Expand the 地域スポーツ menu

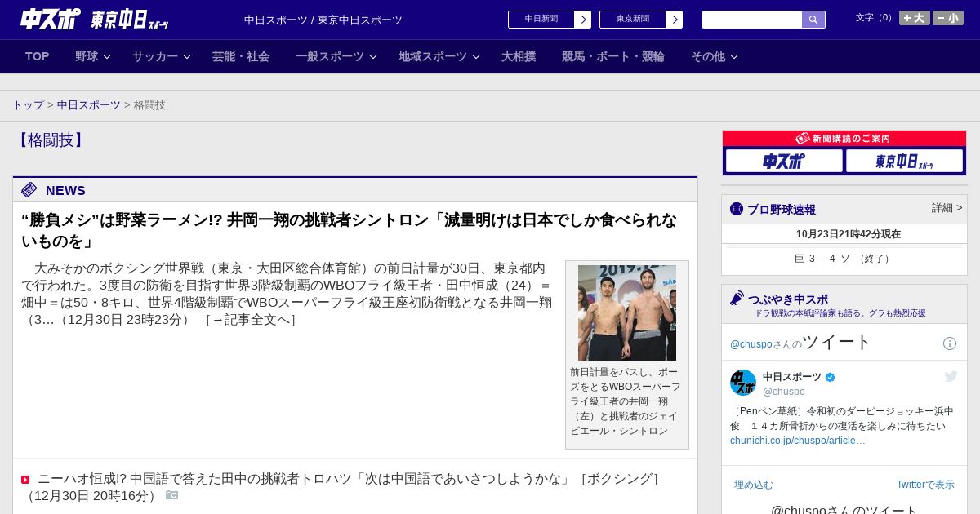point(439,56)
